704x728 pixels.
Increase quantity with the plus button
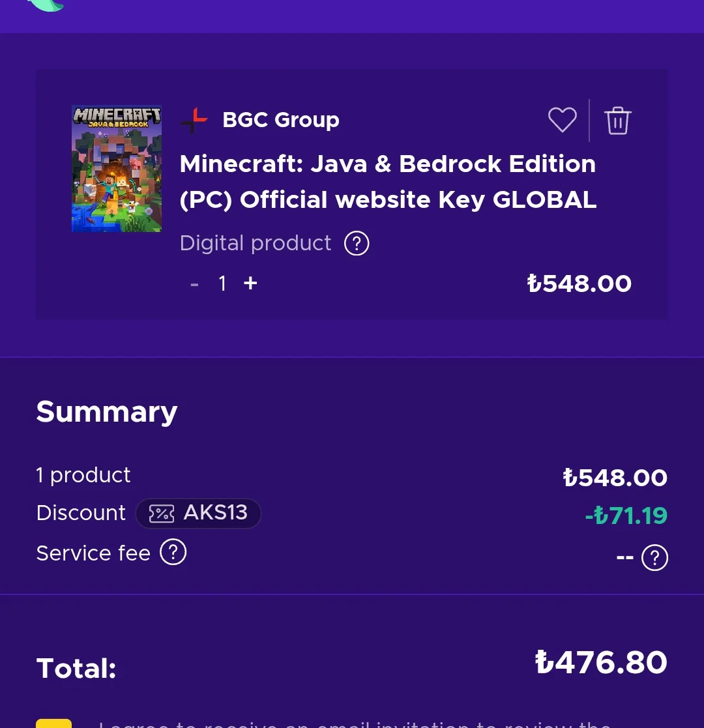pos(250,284)
